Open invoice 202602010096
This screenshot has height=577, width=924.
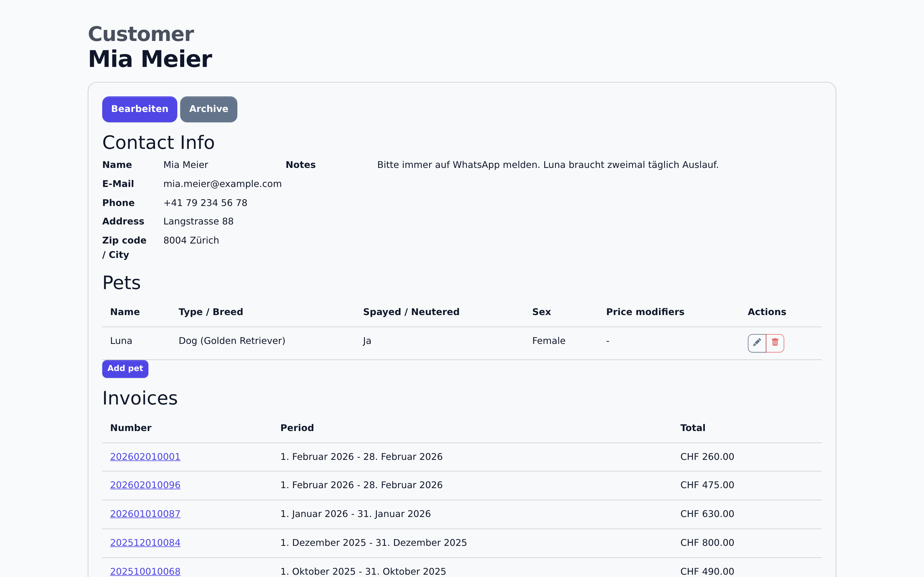click(x=145, y=485)
